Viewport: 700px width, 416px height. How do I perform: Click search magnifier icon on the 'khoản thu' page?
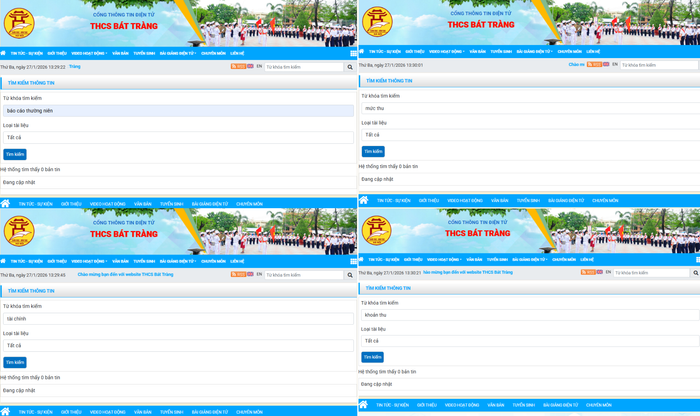695,272
